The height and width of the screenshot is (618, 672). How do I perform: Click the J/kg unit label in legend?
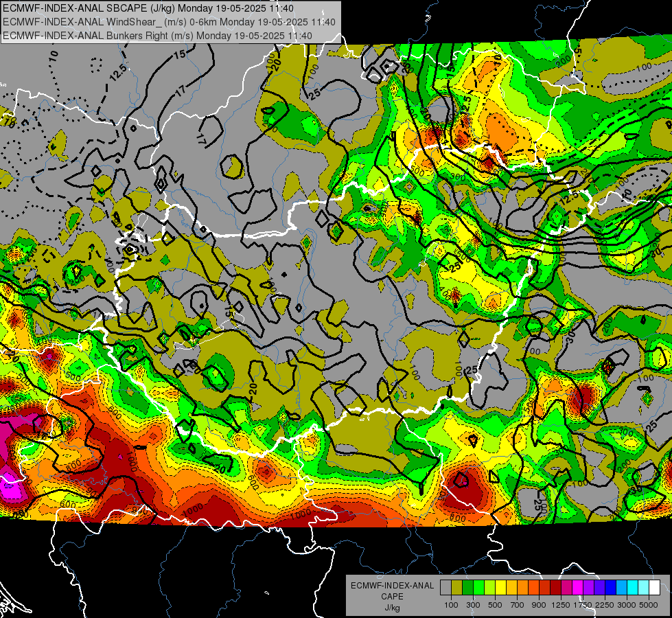392,608
